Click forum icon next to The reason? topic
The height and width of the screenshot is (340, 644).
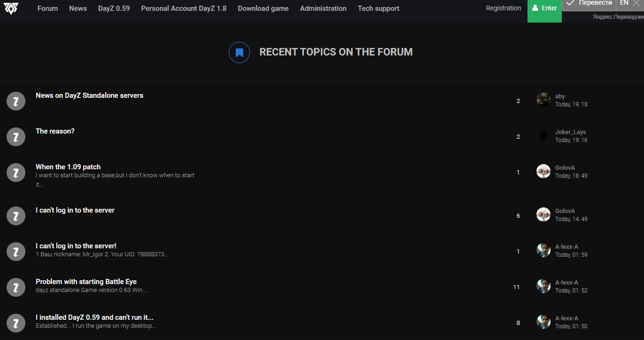16,137
